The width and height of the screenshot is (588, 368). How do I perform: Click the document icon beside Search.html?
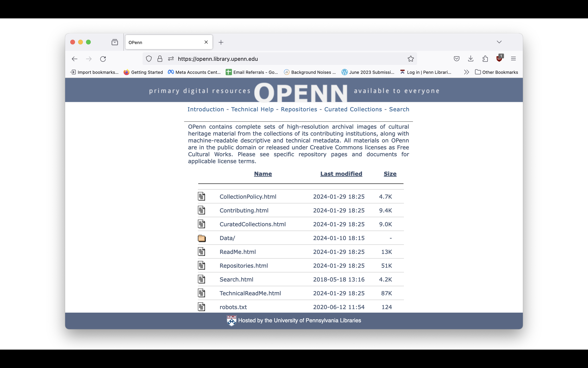202,279
